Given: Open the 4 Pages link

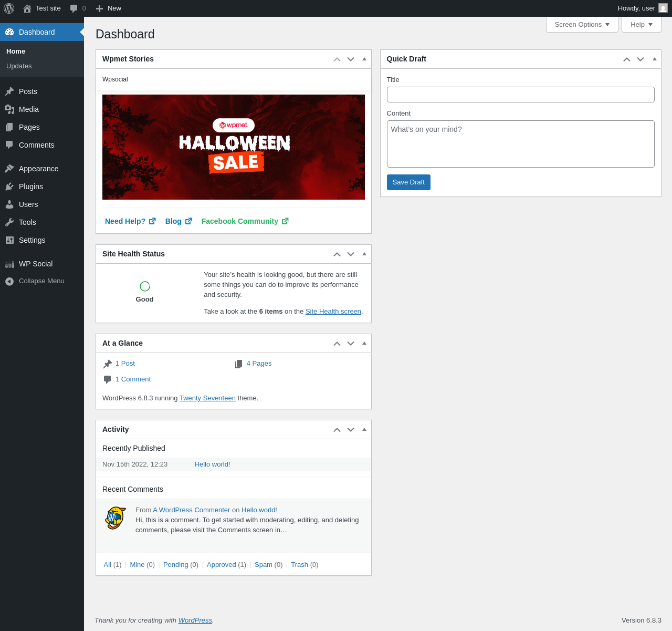Looking at the screenshot, I should pos(259,364).
